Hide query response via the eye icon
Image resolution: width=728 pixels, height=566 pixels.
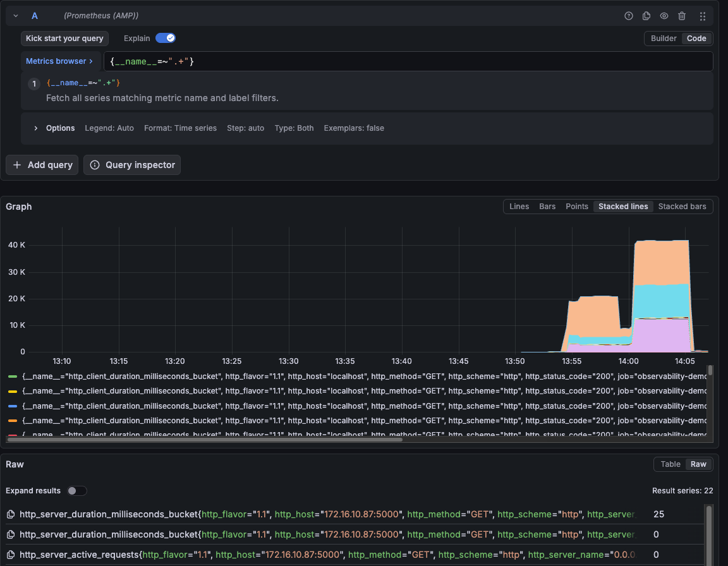[x=664, y=16]
